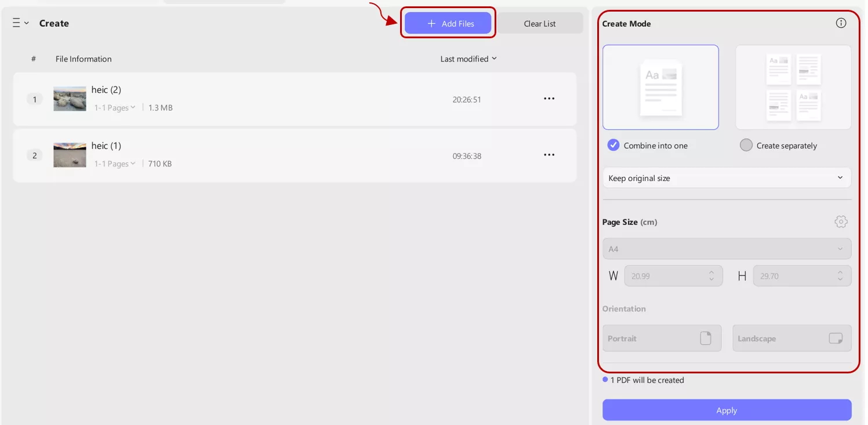Click the Add Files button
Screen dimensions: 868x425
pos(448,24)
